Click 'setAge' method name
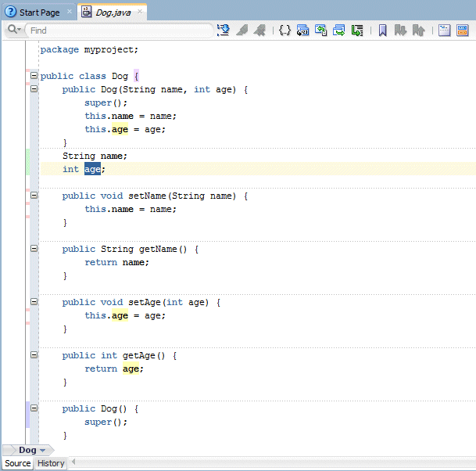The width and height of the screenshot is (476, 471). [144, 302]
